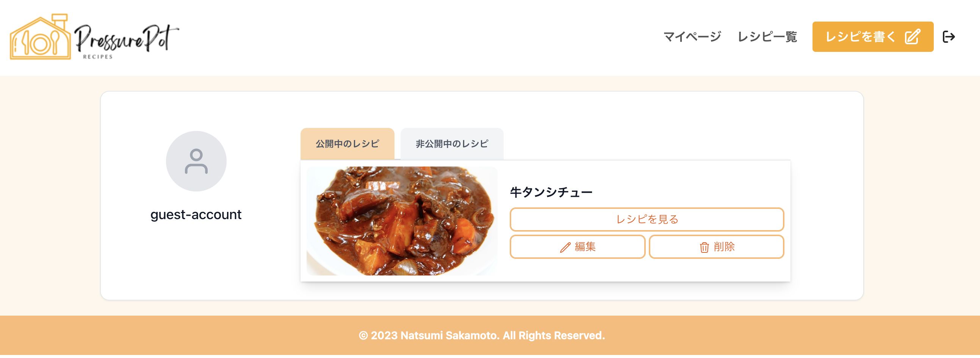Switch to the 非公開中のレシピ tab
Image resolution: width=980 pixels, height=358 pixels.
452,143
